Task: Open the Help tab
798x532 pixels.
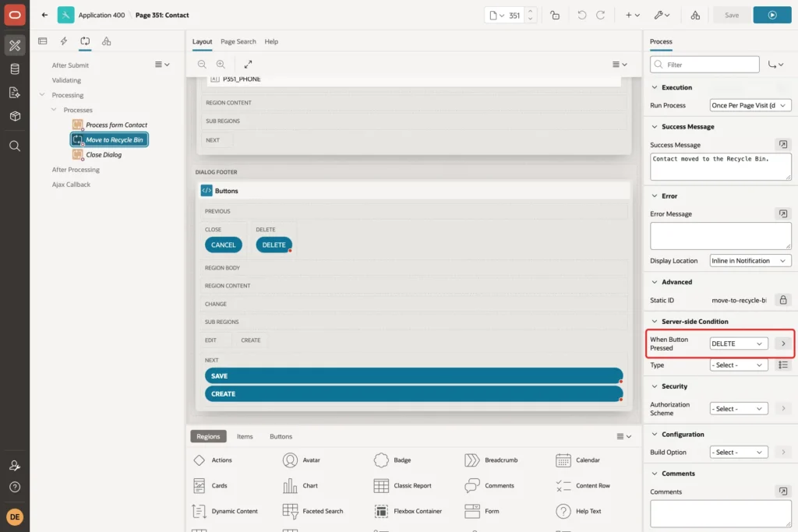Action: [271, 42]
